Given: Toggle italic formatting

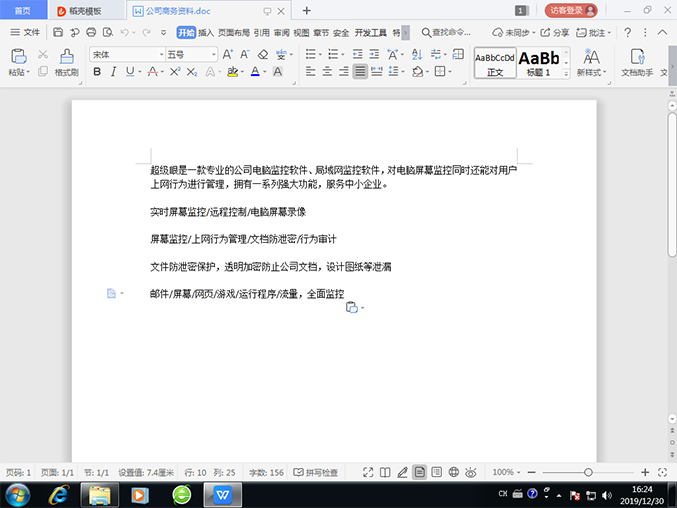Looking at the screenshot, I should pyautogui.click(x=113, y=72).
